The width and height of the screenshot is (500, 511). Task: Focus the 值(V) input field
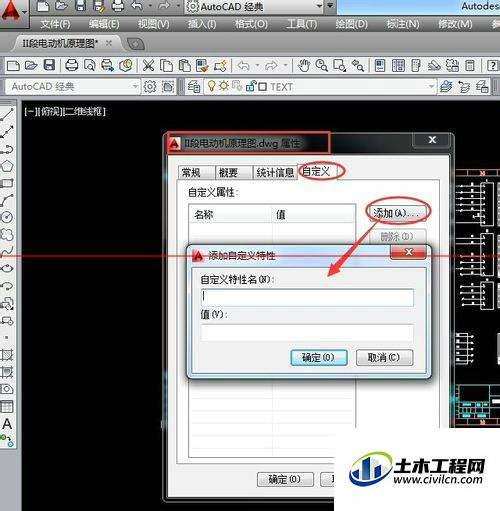(307, 332)
